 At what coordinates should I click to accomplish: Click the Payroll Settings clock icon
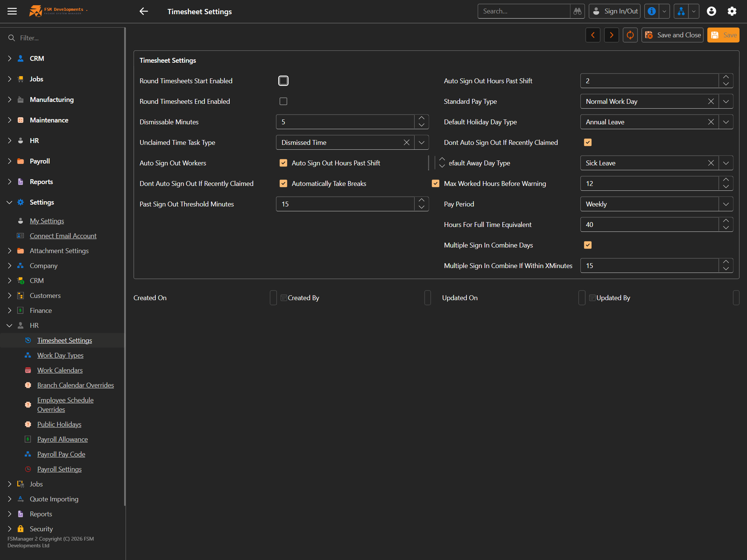[28, 469]
